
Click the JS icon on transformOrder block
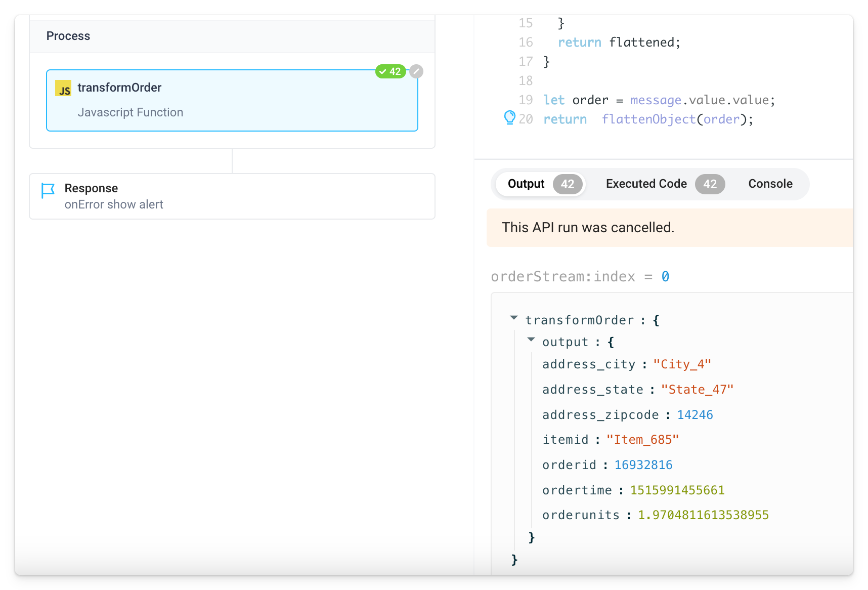pyautogui.click(x=63, y=89)
